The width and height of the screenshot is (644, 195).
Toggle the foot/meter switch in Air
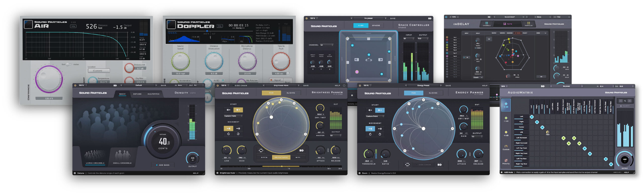click(x=69, y=64)
